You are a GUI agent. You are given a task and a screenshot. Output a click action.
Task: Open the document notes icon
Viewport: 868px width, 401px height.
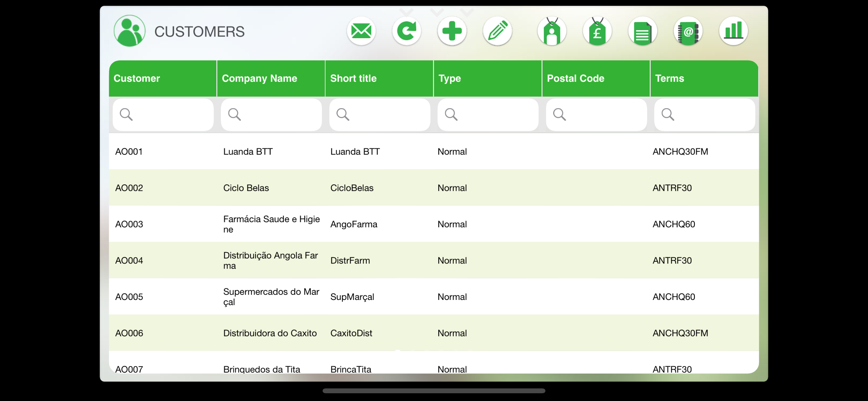[x=642, y=31]
